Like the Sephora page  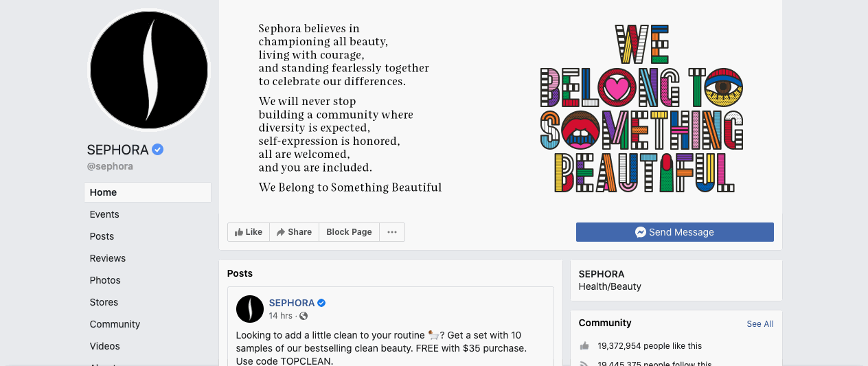(249, 232)
